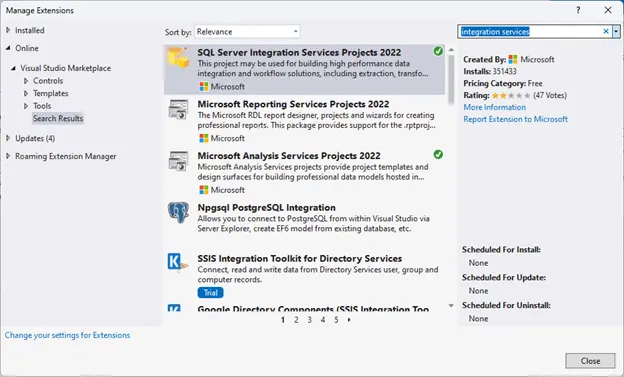Screen dimensions: 624x377
Task: Go to results page 5
Action: tap(336, 320)
